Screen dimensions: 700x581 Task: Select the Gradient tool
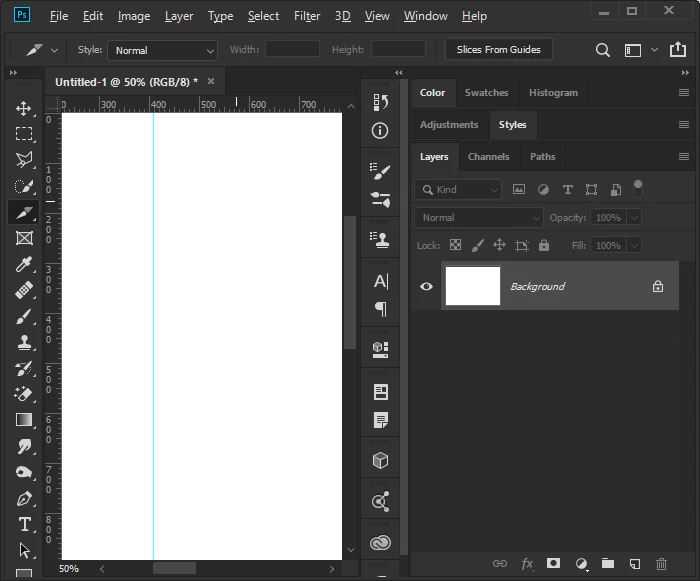point(24,420)
